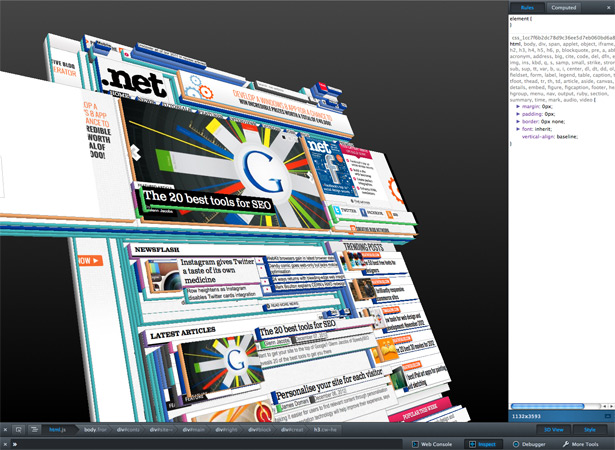Viewport: 615px width, 450px height.
Task: Switch to the Rules tab
Action: 527,7
